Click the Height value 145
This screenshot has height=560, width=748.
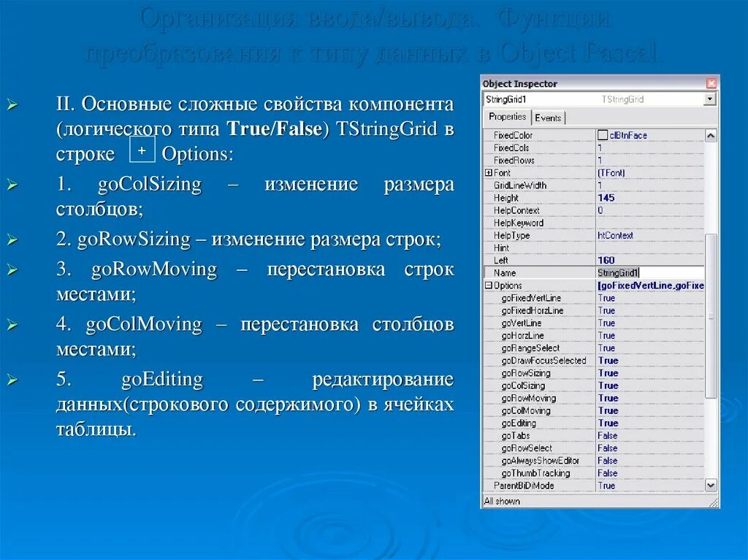[x=606, y=197]
